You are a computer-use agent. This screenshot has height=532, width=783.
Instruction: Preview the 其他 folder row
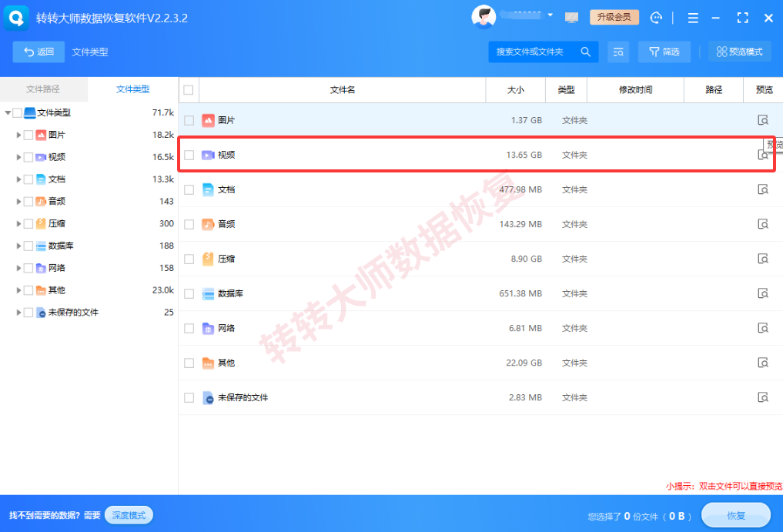tap(763, 363)
